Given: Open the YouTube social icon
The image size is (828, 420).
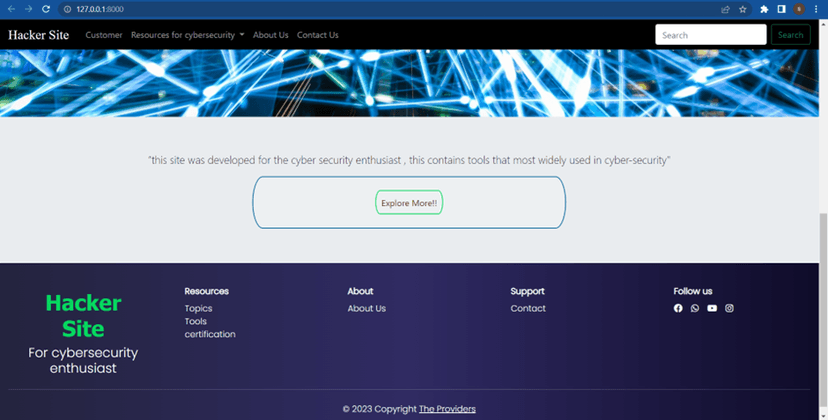Looking at the screenshot, I should [x=712, y=308].
